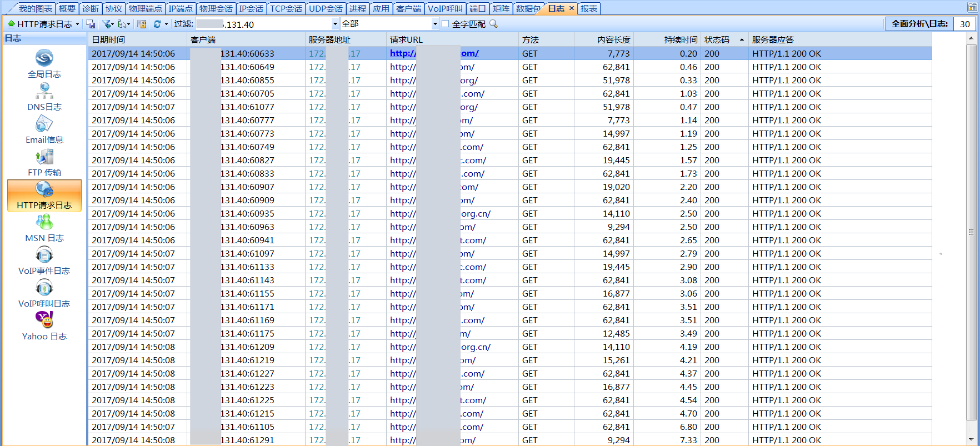Sort by the 状态码 column header
Viewport: 980px width, 446px height.
(717, 40)
